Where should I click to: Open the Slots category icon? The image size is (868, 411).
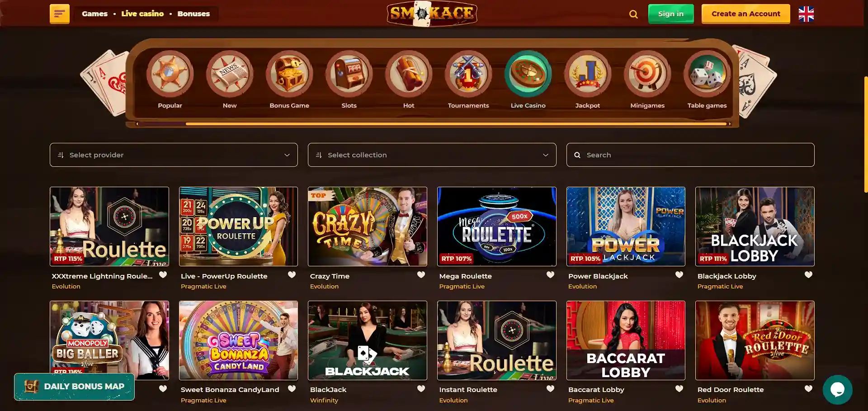coord(349,74)
